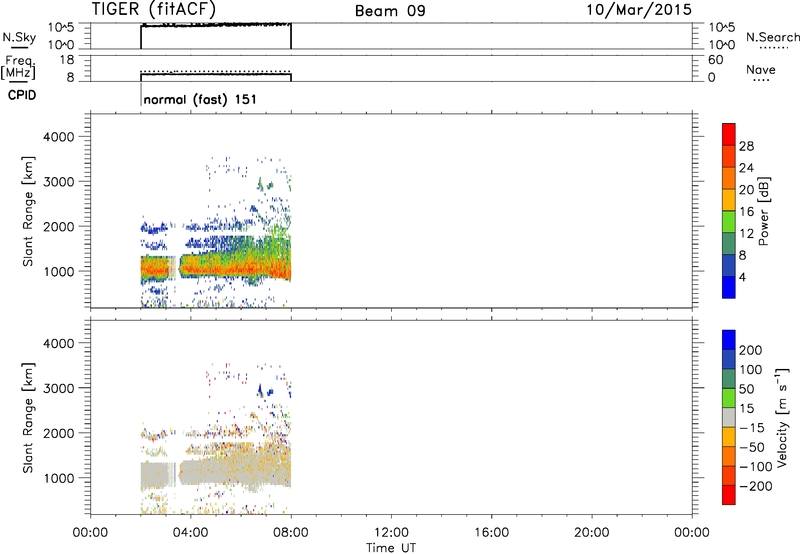
Task: Click the Slant Range [km] label of the power panel
Action: pyautogui.click(x=28, y=211)
